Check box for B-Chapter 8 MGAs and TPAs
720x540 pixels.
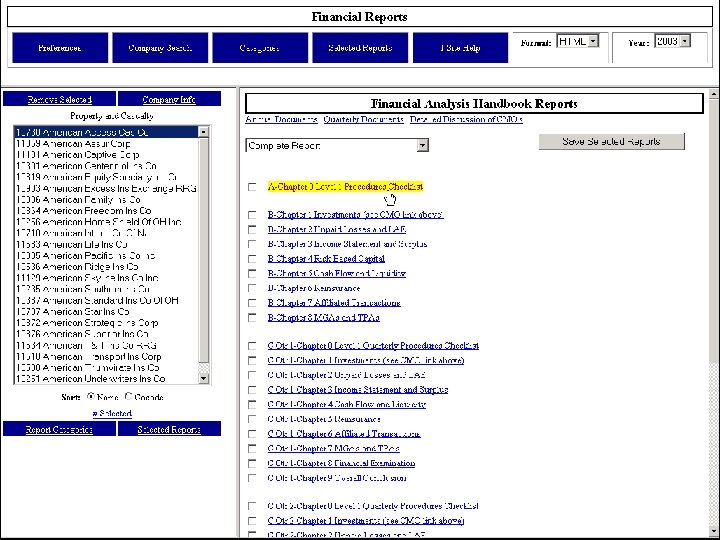252,318
